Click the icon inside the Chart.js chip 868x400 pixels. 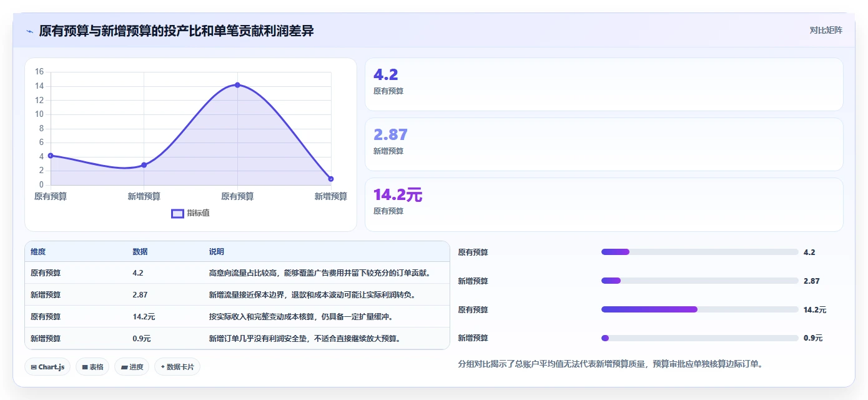(x=34, y=367)
